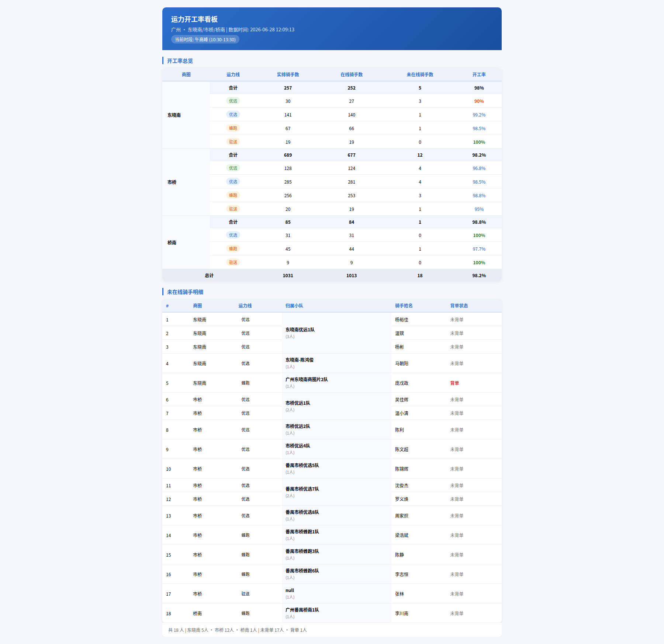
Task: Click rider name "周家炽"
Action: click(402, 516)
